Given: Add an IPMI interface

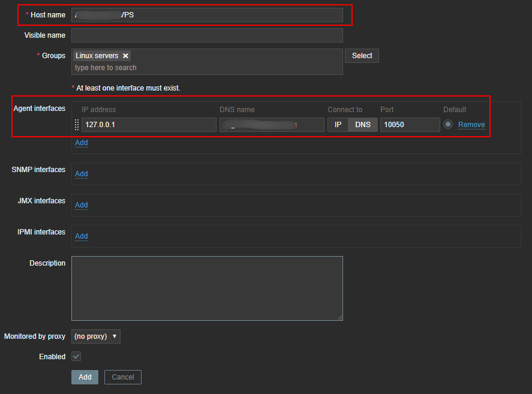Looking at the screenshot, I should click(x=81, y=236).
